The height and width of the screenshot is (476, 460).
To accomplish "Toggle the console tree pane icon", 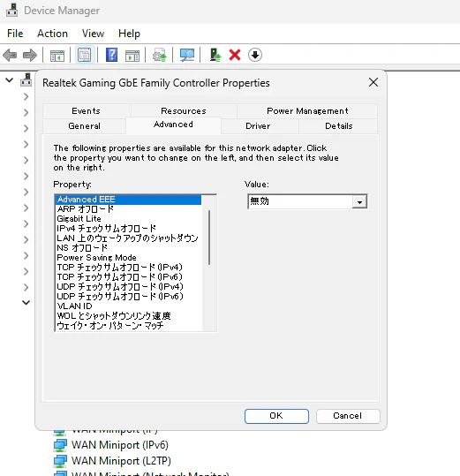I will (x=57, y=56).
